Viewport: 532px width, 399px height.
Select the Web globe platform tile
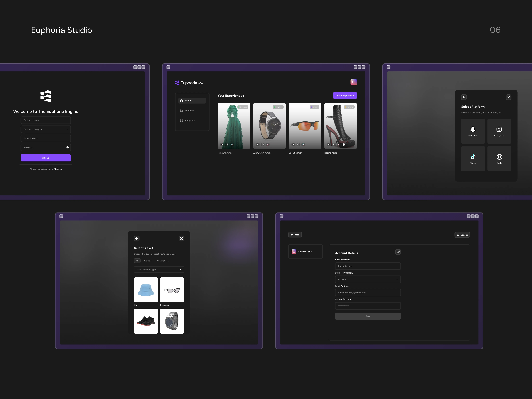499,159
